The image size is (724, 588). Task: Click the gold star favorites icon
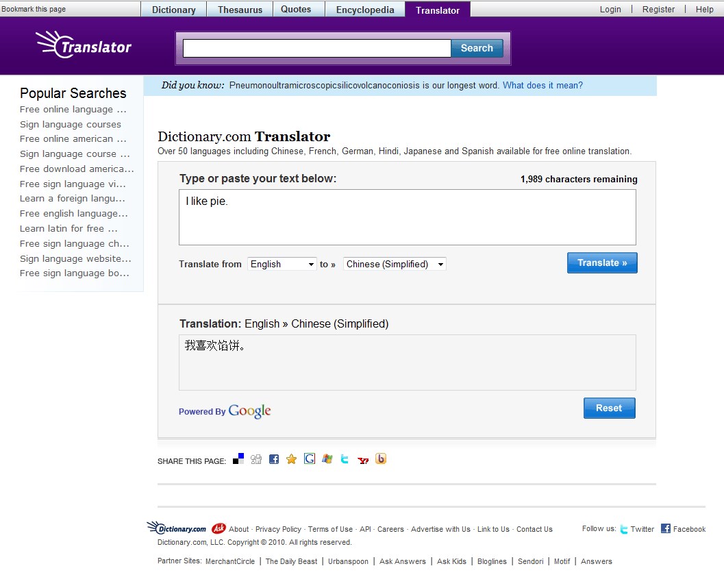click(291, 459)
